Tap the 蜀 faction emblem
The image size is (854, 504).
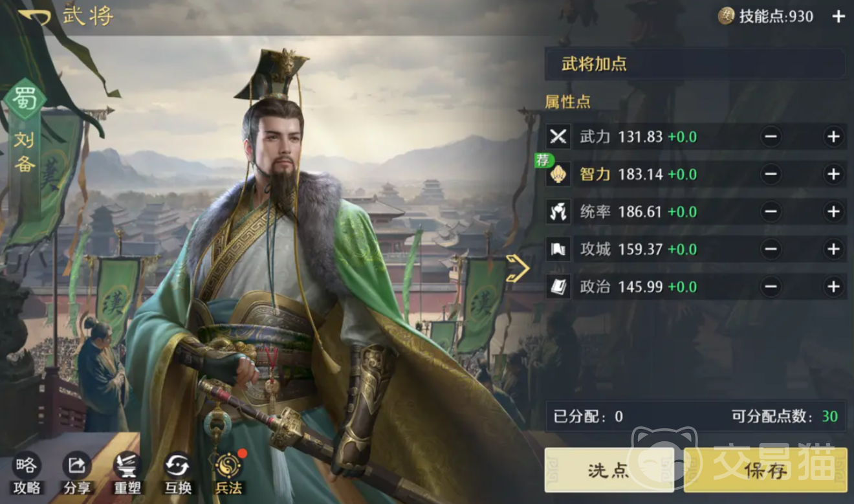click(x=26, y=99)
